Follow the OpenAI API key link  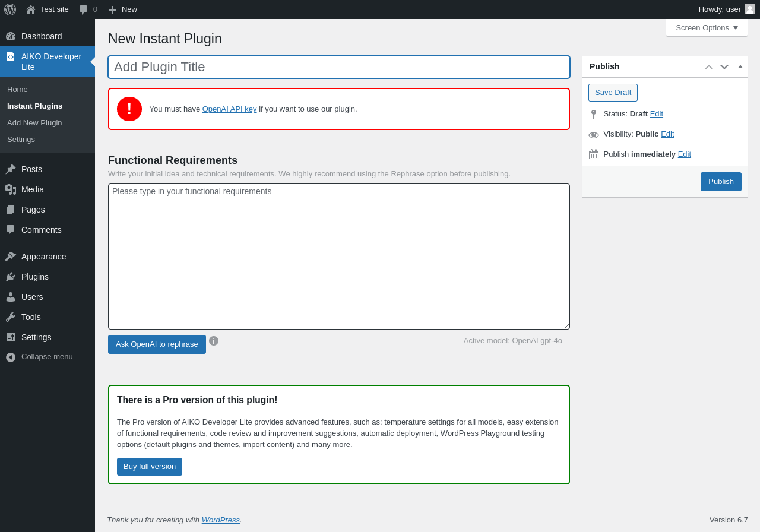229,109
